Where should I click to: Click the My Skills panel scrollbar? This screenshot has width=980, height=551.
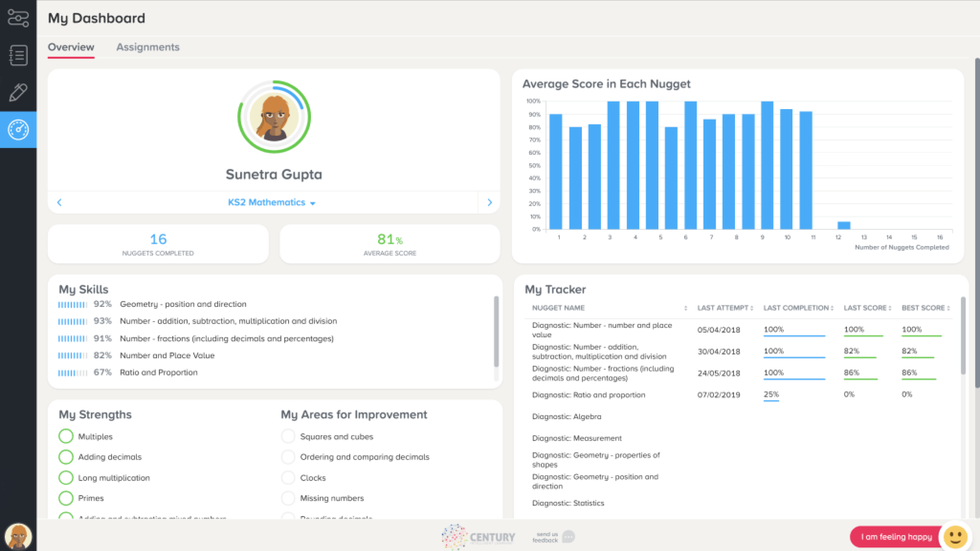496,332
